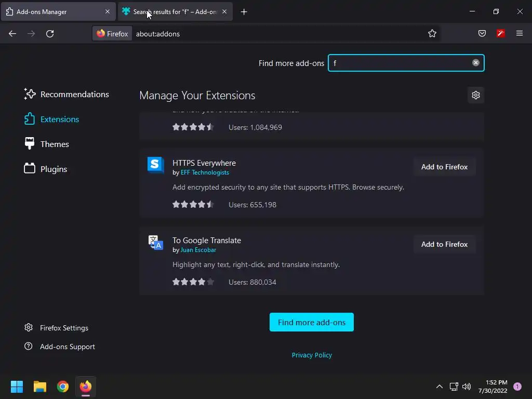
Task: Open Firefox Settings from sidebar
Action: [x=56, y=328]
